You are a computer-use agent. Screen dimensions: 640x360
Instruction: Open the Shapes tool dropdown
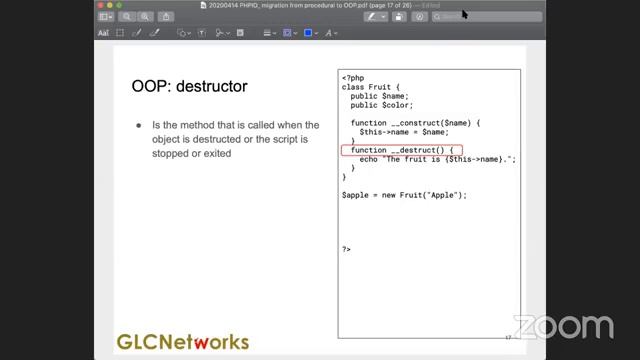184,33
